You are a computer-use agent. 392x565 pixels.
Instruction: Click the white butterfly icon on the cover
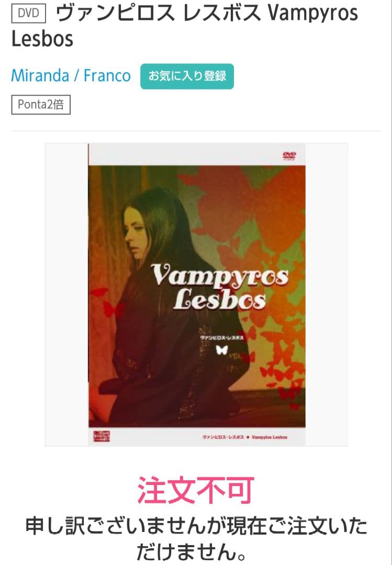tap(221, 349)
